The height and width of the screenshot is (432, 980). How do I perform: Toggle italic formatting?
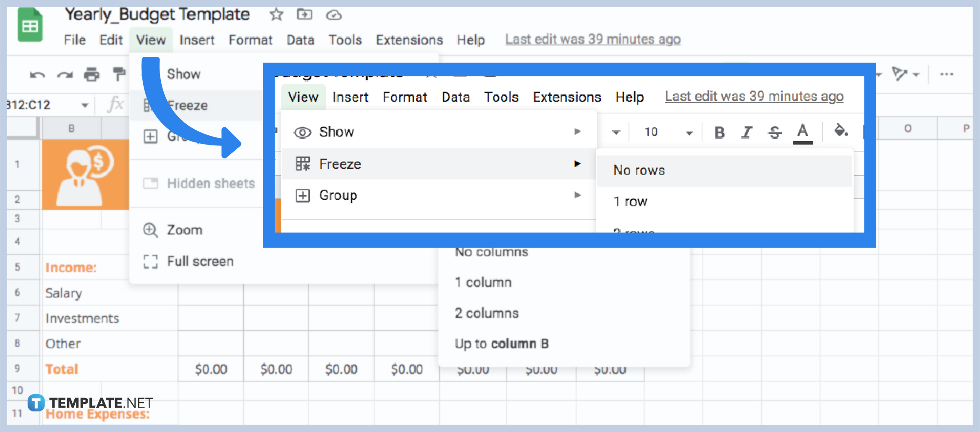pos(747,132)
